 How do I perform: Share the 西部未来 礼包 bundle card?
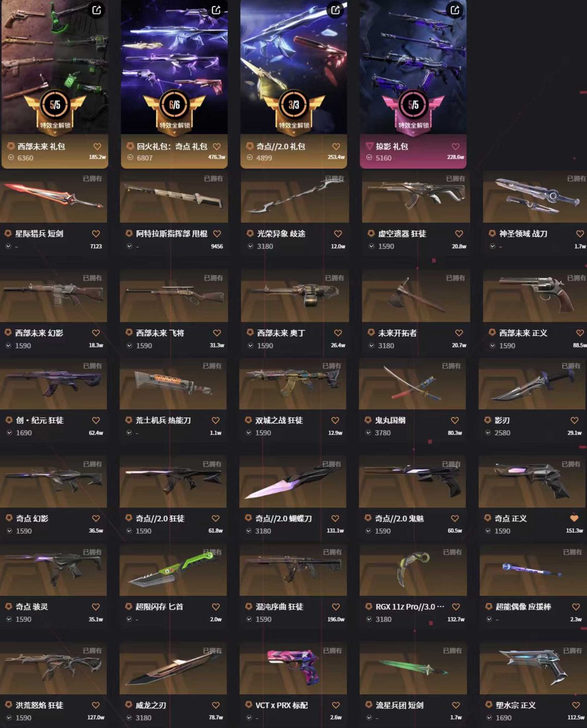[97, 10]
